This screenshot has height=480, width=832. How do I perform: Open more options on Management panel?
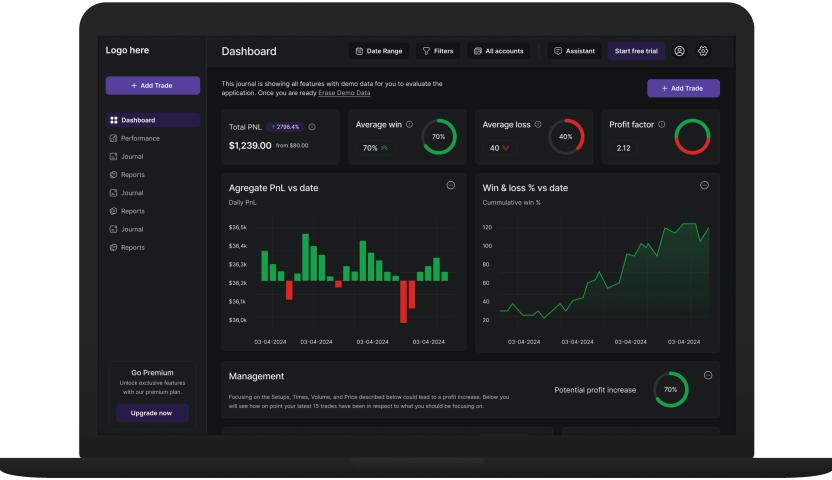[x=708, y=375]
